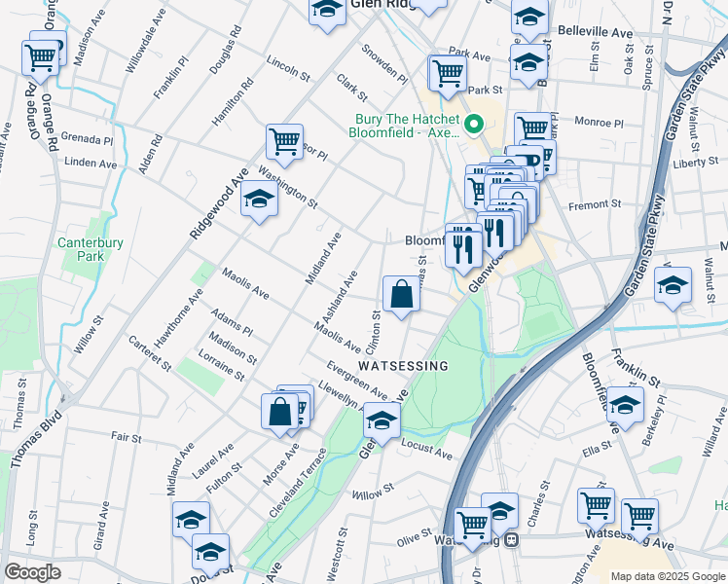Click the Canterbury Park label
The image size is (728, 584).
tap(91, 249)
